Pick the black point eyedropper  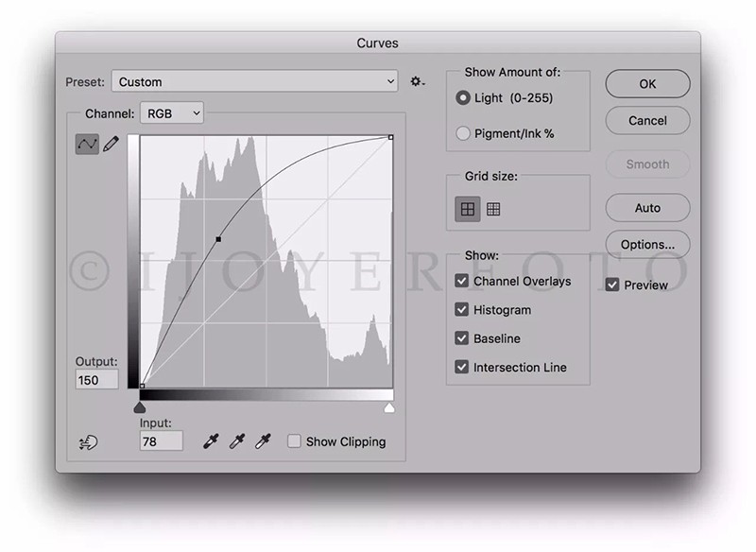point(211,440)
